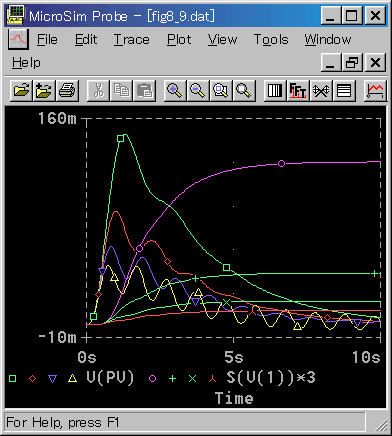Click the Copy toolbar icon

click(x=121, y=90)
